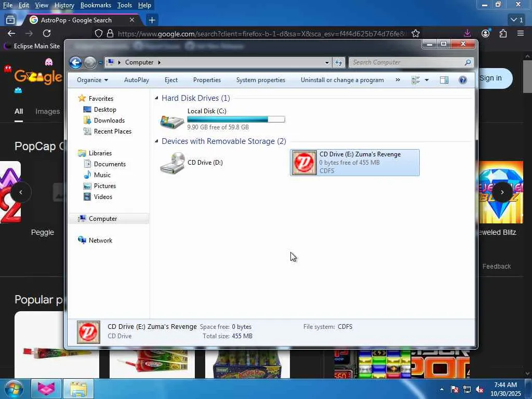Click the blue Help question mark icon
The height and width of the screenshot is (399, 532).
pyautogui.click(x=463, y=80)
